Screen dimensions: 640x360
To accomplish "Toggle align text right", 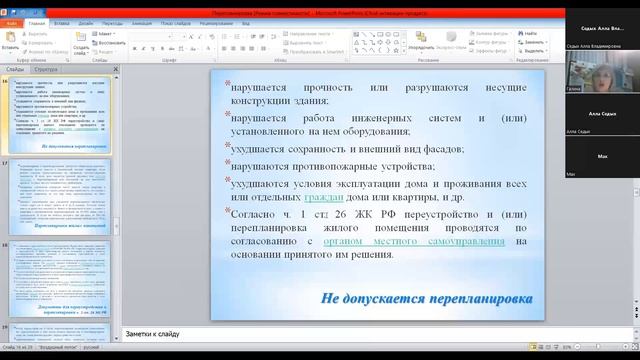I will [x=243, y=49].
